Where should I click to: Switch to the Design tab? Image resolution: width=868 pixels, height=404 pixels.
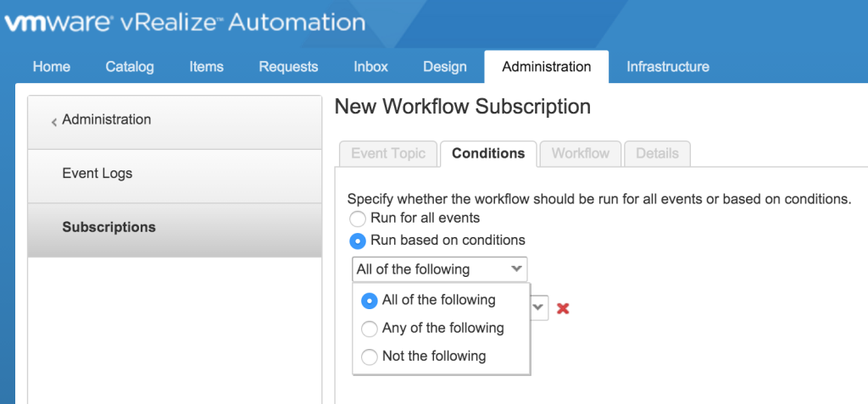point(445,67)
